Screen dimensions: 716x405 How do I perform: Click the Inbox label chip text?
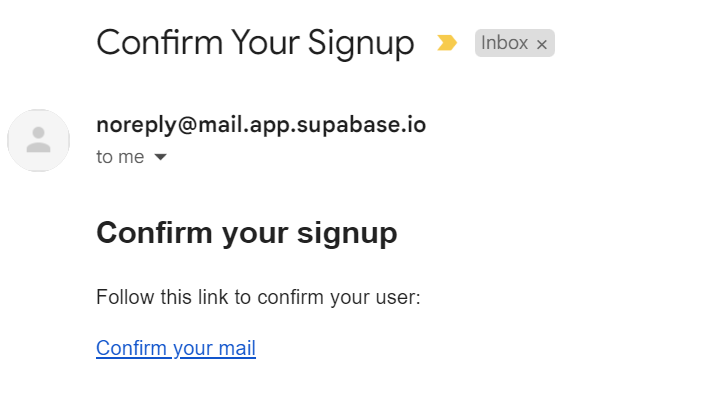click(x=503, y=43)
